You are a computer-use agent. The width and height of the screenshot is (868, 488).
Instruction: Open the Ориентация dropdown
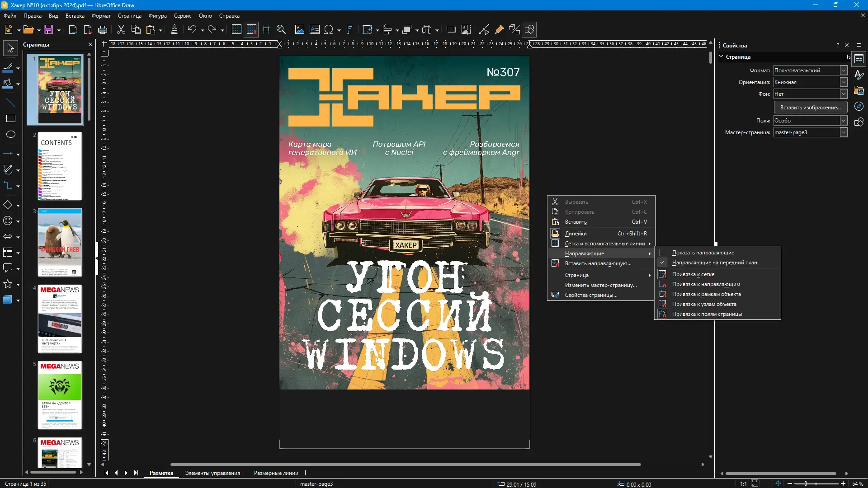[x=844, y=82]
